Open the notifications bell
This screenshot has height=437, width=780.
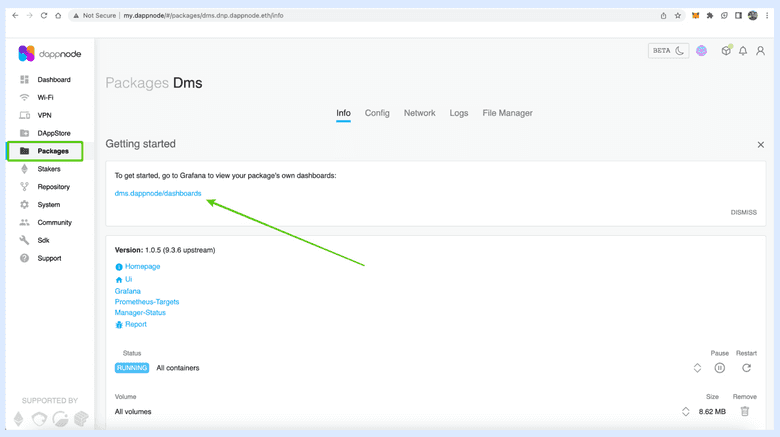[x=743, y=51]
